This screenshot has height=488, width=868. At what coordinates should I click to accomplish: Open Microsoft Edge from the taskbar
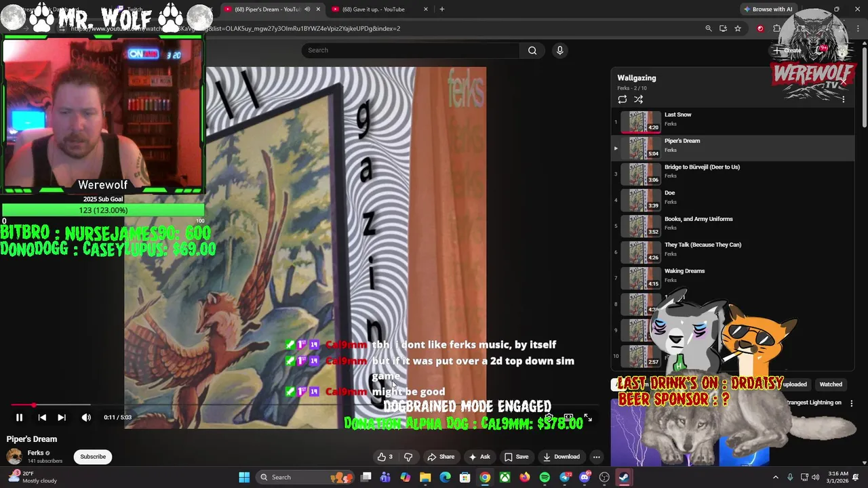click(445, 477)
